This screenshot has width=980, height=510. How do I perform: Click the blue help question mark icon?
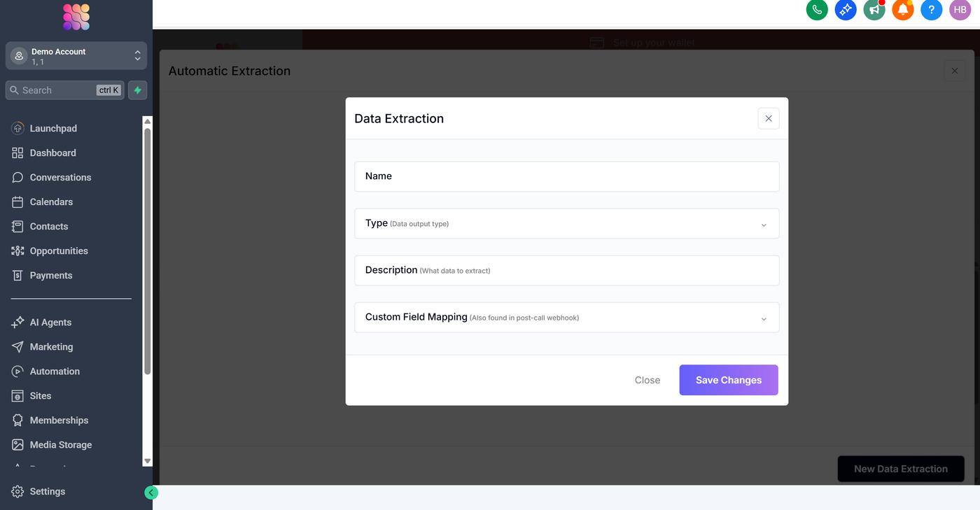point(931,10)
